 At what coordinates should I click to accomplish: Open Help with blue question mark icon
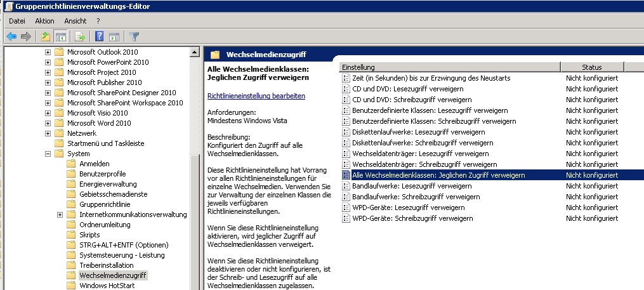[x=100, y=36]
